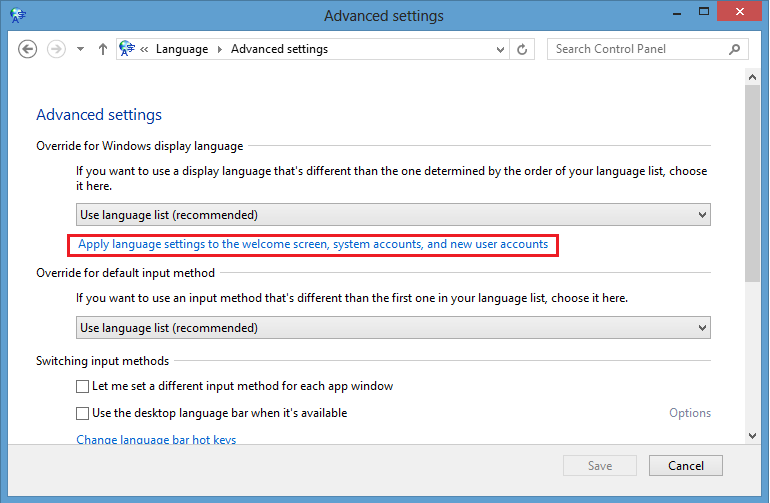Click the Cancel button
770x503 pixels.
tap(686, 466)
